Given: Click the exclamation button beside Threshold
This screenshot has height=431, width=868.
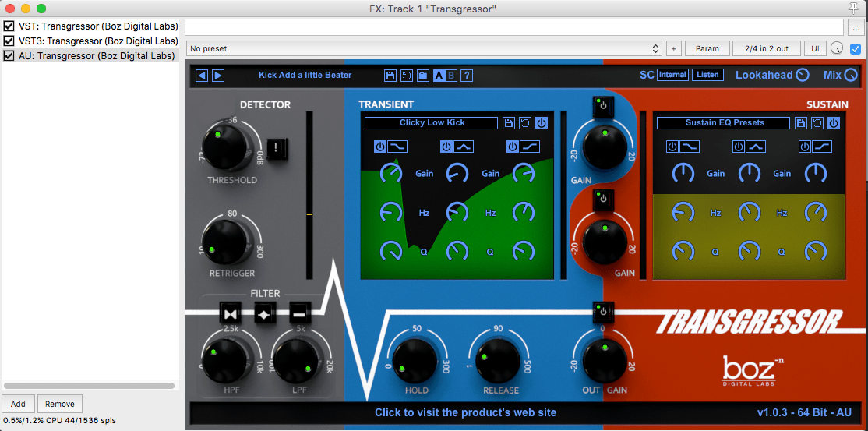Looking at the screenshot, I should 275,148.
